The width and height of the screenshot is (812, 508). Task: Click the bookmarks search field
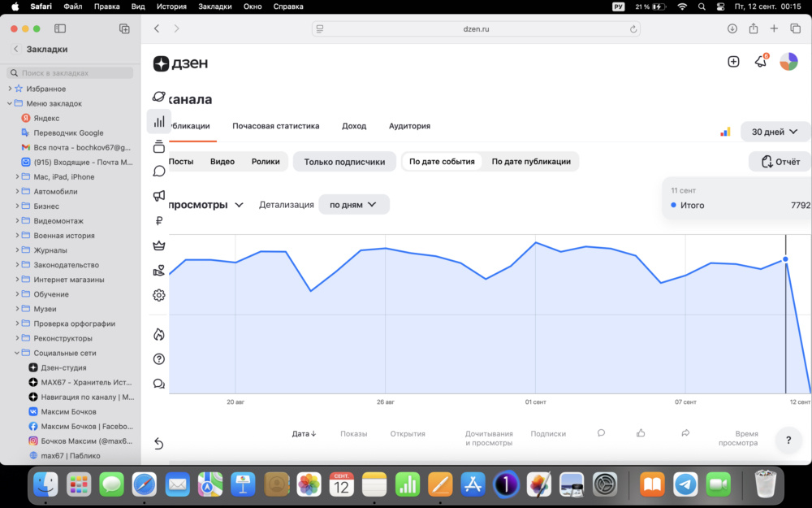[x=70, y=73]
